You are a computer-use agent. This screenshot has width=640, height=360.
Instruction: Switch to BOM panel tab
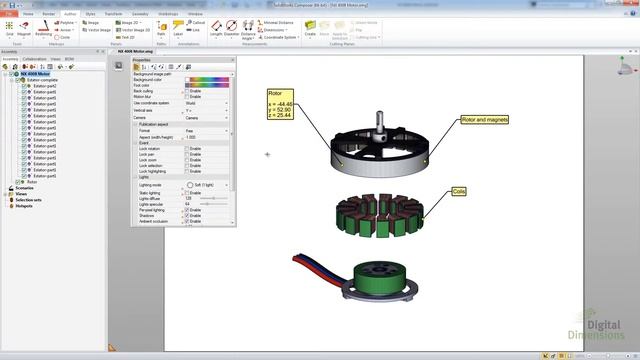[x=69, y=59]
